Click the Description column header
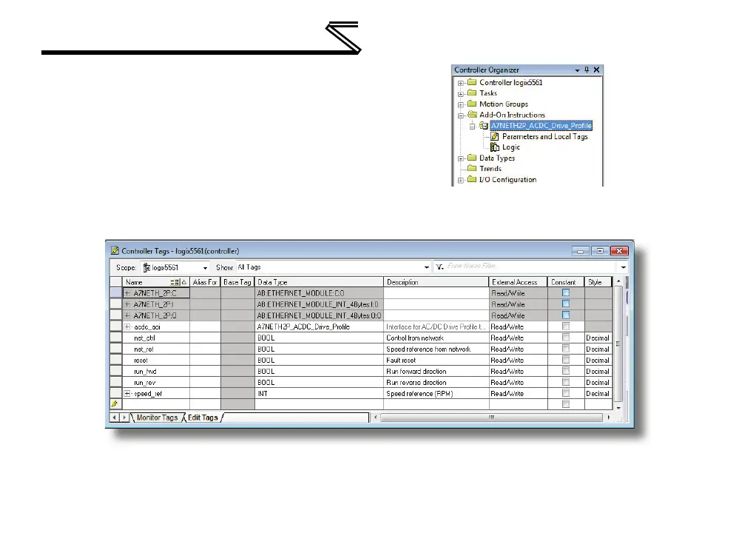This screenshot has height=533, width=756. pos(436,282)
